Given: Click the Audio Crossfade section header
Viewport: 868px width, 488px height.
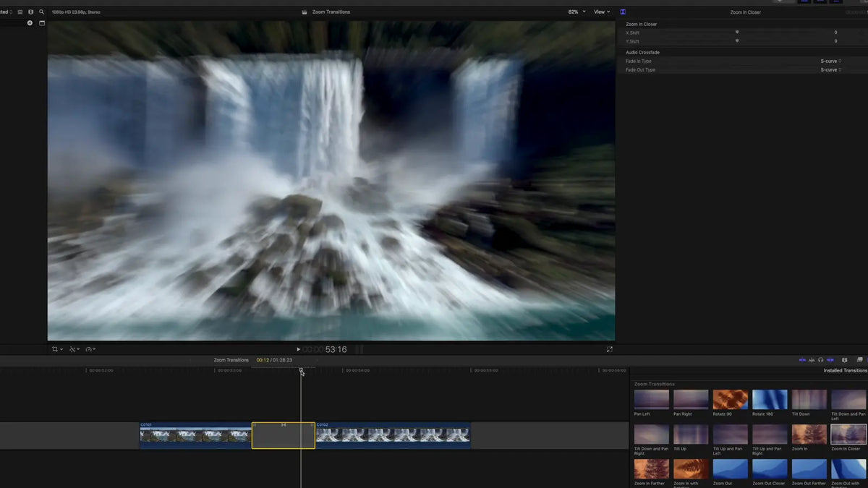Looking at the screenshot, I should coord(642,53).
